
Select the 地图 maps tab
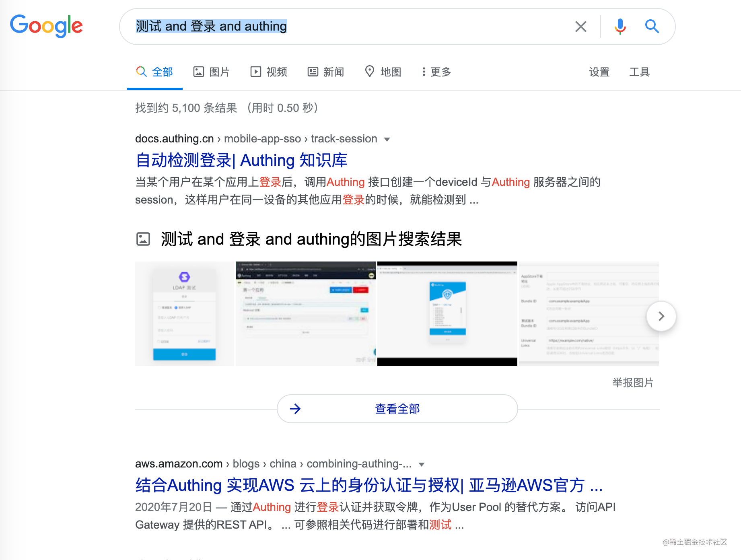[383, 72]
